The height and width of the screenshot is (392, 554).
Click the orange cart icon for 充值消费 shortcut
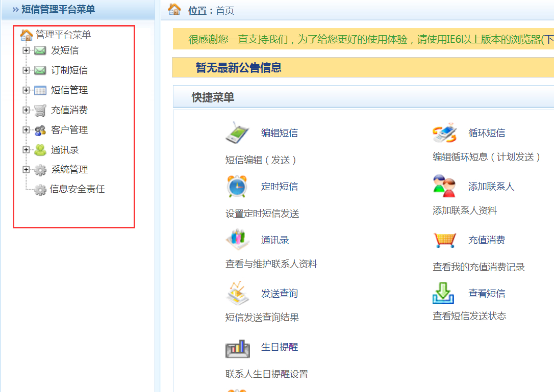point(444,240)
